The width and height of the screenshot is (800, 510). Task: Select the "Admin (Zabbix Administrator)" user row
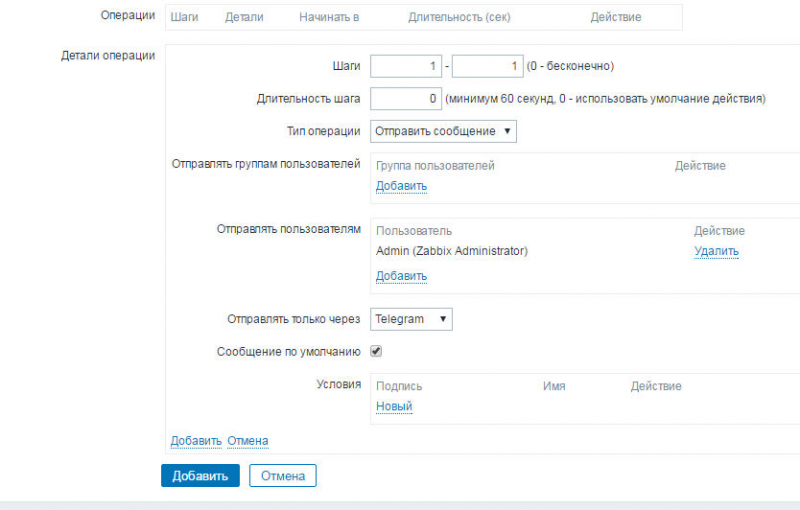tap(452, 251)
